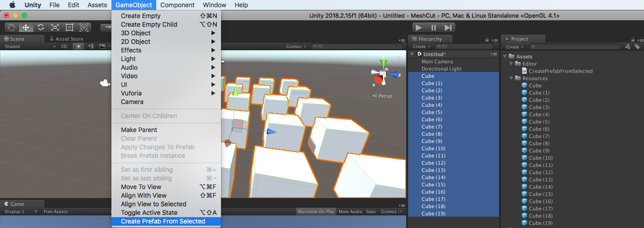Viewport: 644px width, 228px height.
Task: Select the Hand tool in toolbar
Action: pyautogui.click(x=11, y=28)
